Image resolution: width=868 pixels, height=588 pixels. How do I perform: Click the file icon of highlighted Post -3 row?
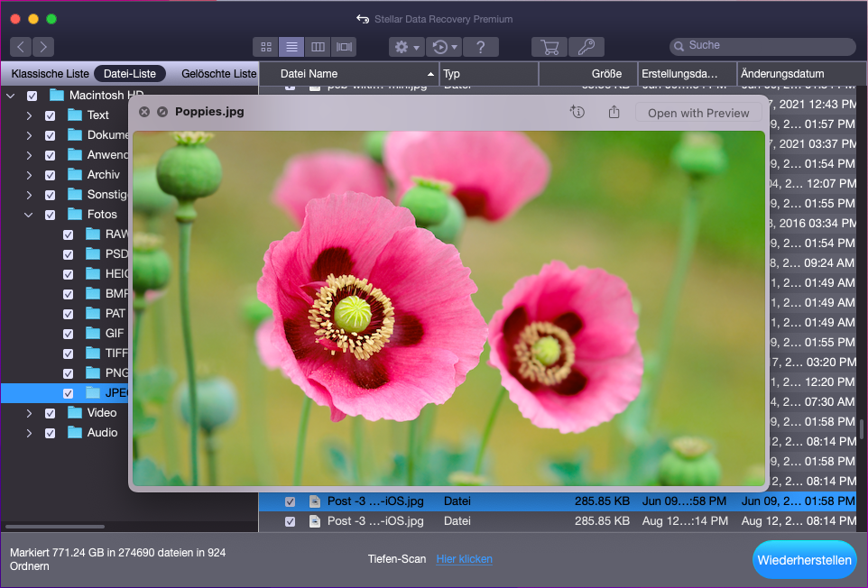(314, 501)
